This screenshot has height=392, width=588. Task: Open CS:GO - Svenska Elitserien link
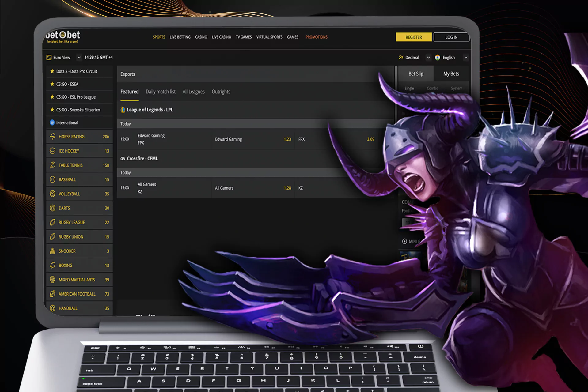(78, 110)
